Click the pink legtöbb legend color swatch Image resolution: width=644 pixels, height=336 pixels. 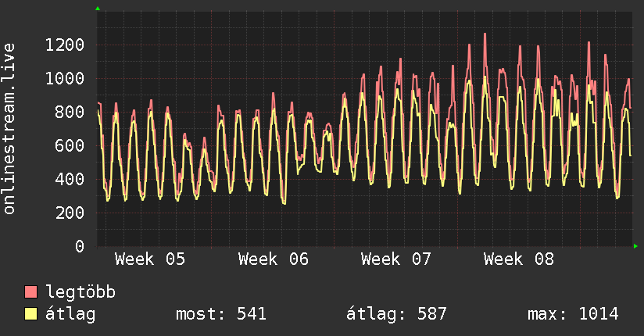[x=30, y=292]
